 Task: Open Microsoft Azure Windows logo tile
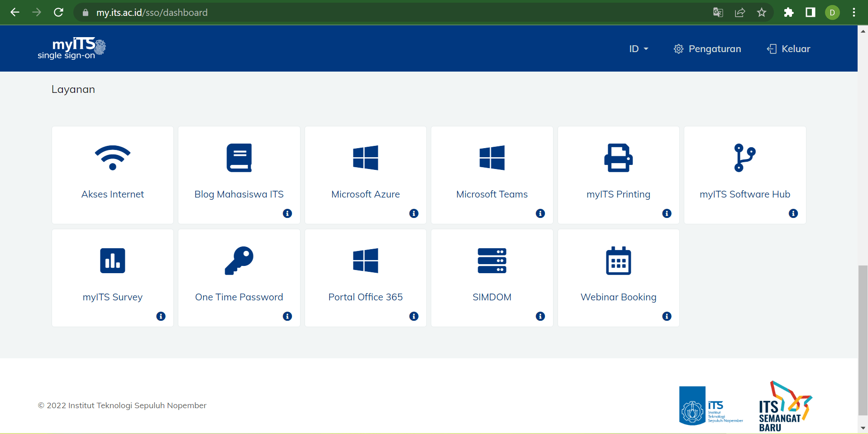pos(365,158)
